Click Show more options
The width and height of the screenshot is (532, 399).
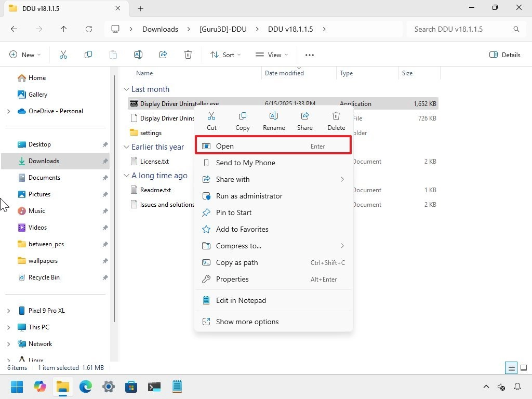[273, 322]
